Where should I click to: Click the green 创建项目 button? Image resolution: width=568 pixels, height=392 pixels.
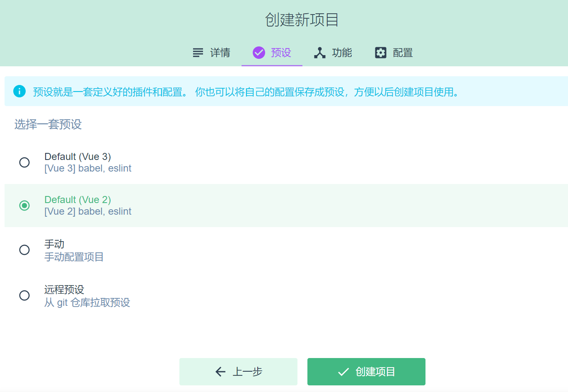[x=366, y=372]
